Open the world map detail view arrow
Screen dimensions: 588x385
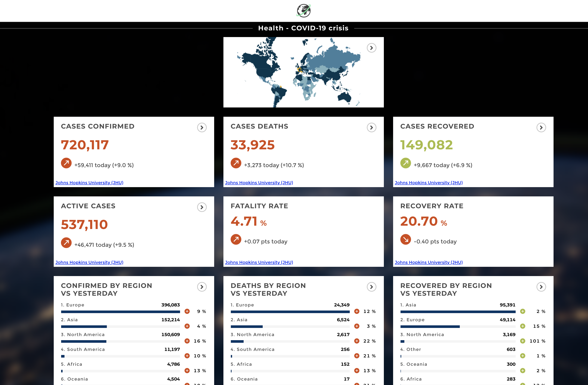click(x=372, y=48)
